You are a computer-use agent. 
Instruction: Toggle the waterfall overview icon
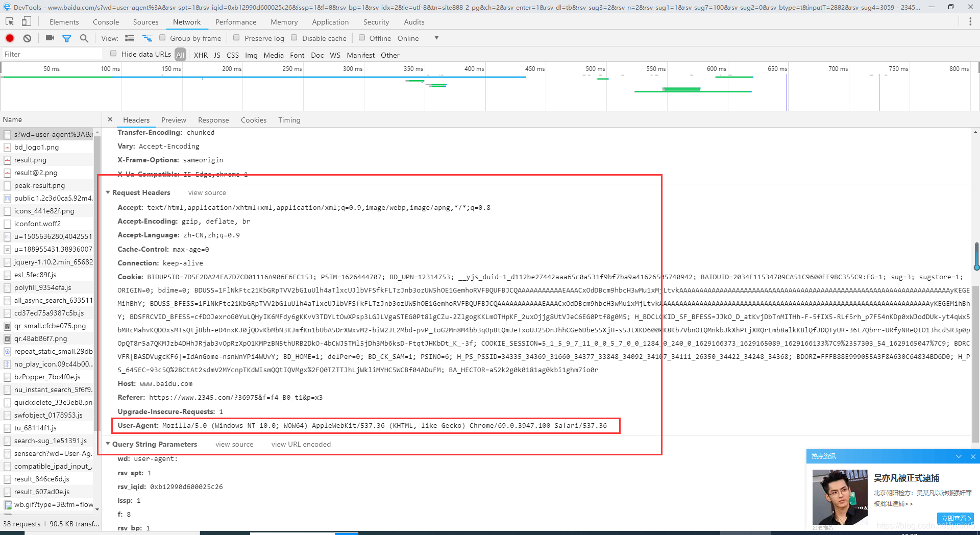(x=147, y=38)
